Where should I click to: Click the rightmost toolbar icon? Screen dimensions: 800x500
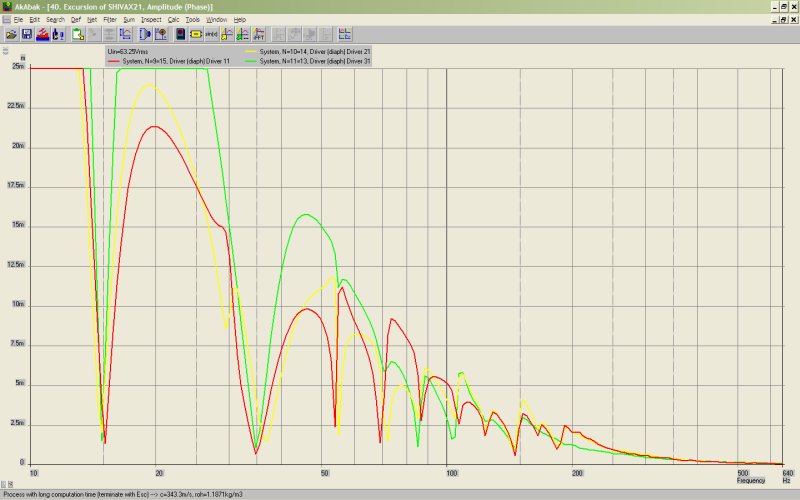point(344,34)
